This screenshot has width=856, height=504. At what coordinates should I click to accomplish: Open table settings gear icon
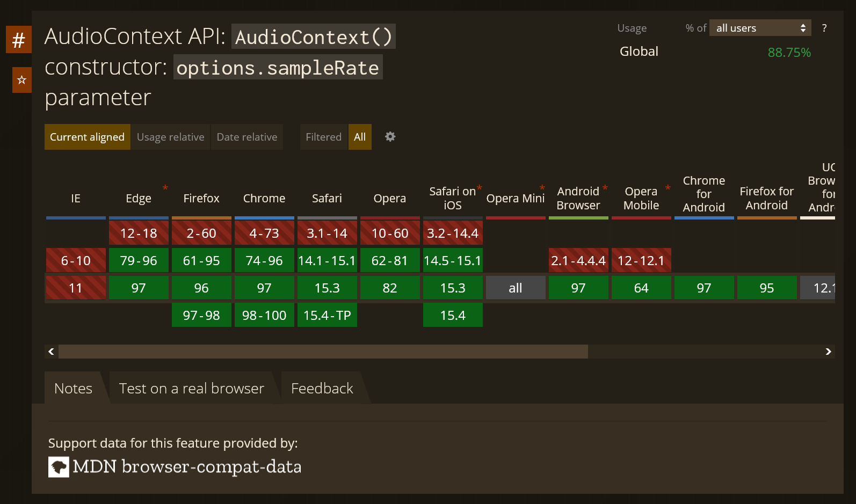[390, 137]
